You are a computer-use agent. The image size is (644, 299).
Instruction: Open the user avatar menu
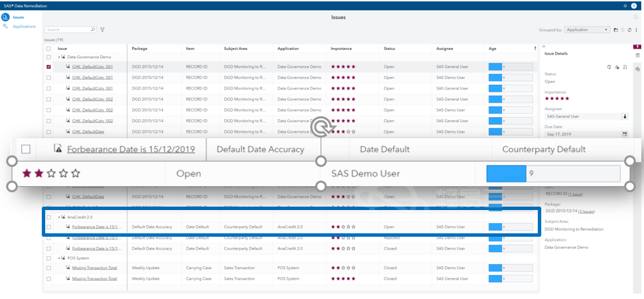[634, 5]
